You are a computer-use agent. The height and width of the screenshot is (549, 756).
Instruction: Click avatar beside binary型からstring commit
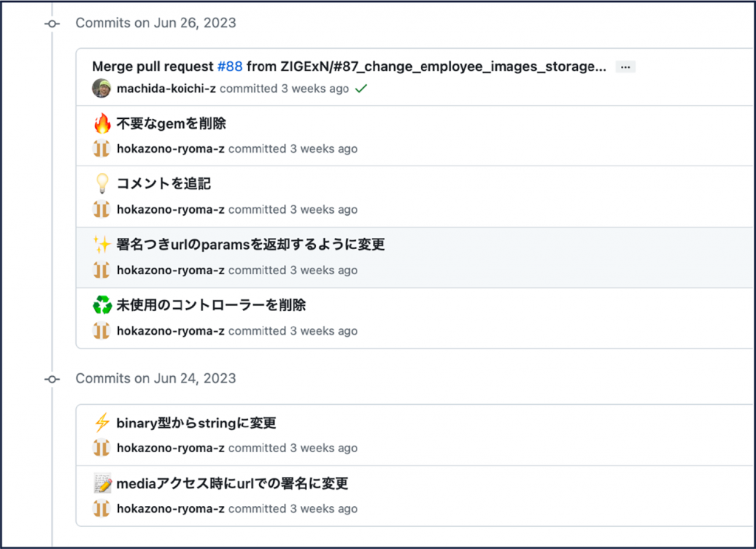tap(101, 448)
